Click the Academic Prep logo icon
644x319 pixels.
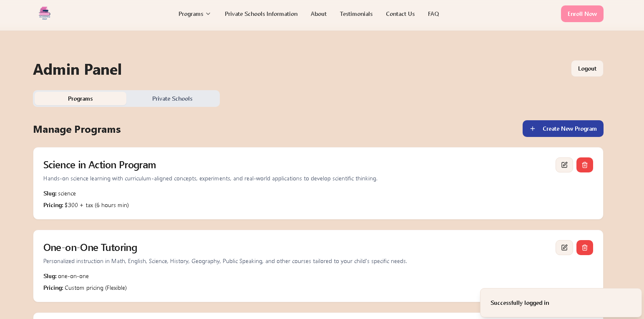(44, 13)
